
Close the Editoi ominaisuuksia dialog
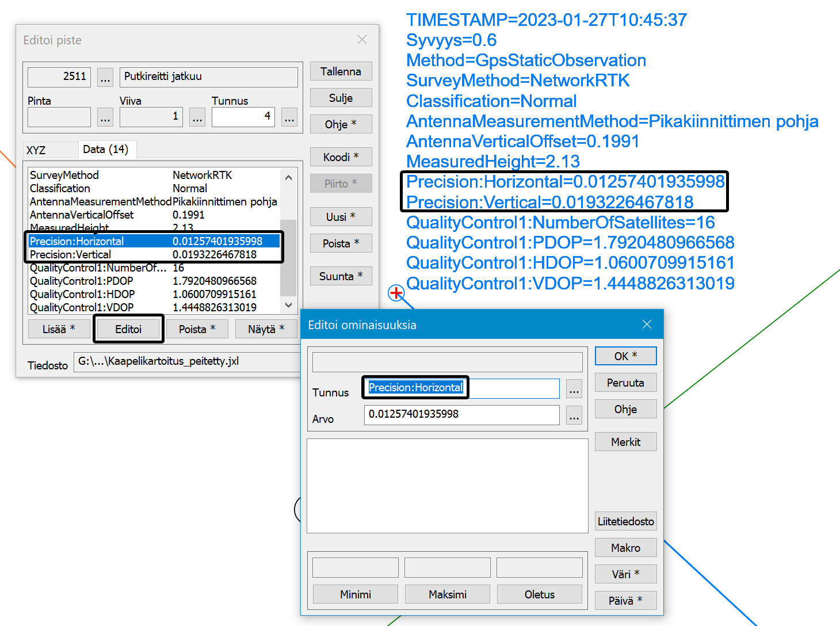(x=647, y=325)
